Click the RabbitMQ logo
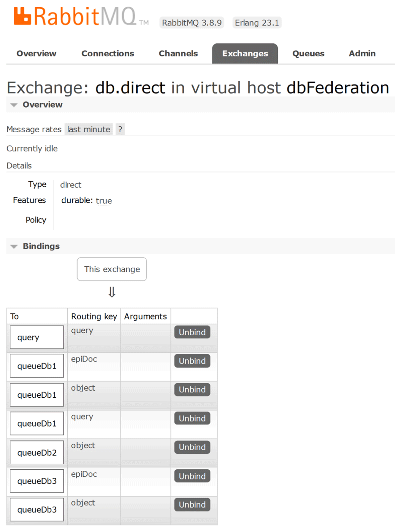 coord(81,17)
